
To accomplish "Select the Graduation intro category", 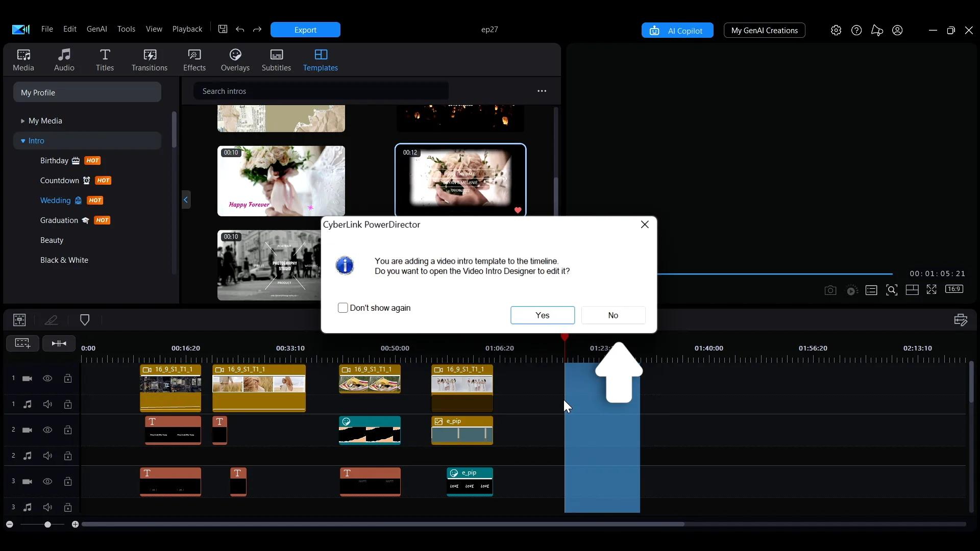I will pos(75,220).
